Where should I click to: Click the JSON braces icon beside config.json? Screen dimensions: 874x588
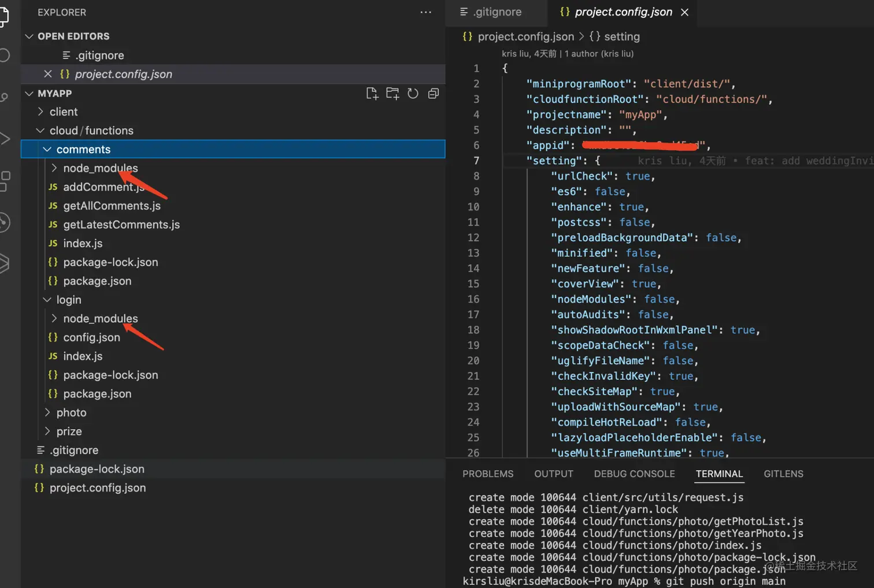tap(53, 337)
